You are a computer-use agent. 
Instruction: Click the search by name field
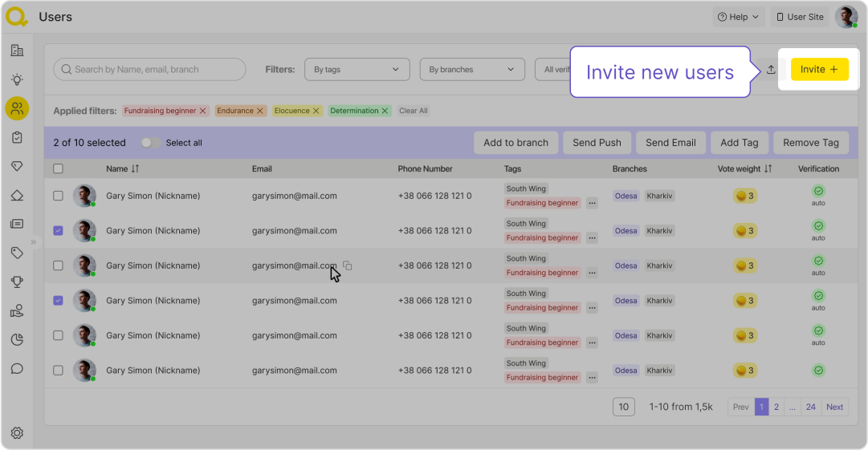pyautogui.click(x=150, y=70)
